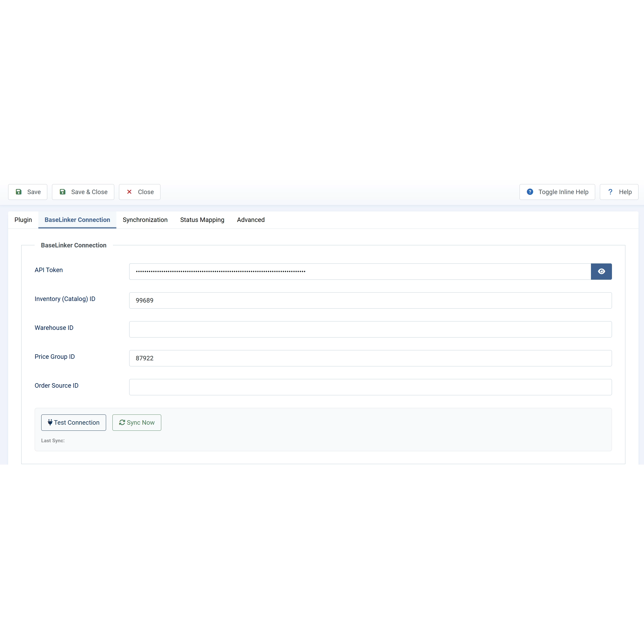Click the API Token label
Image resolution: width=644 pixels, height=644 pixels.
[49, 270]
